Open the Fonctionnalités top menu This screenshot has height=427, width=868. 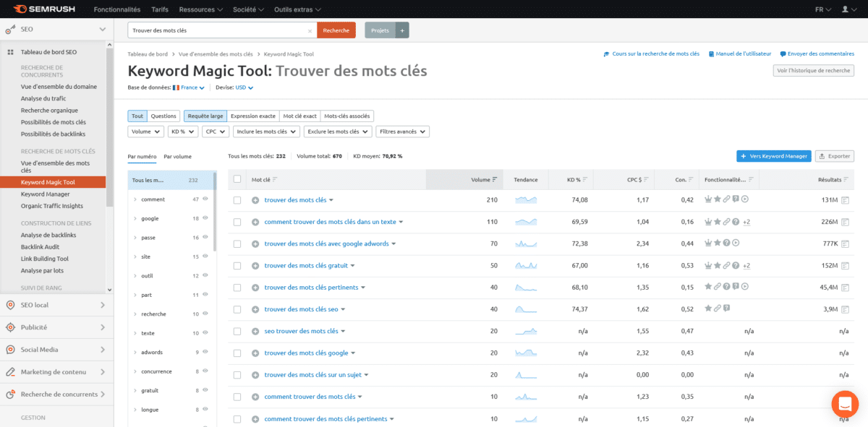117,9
